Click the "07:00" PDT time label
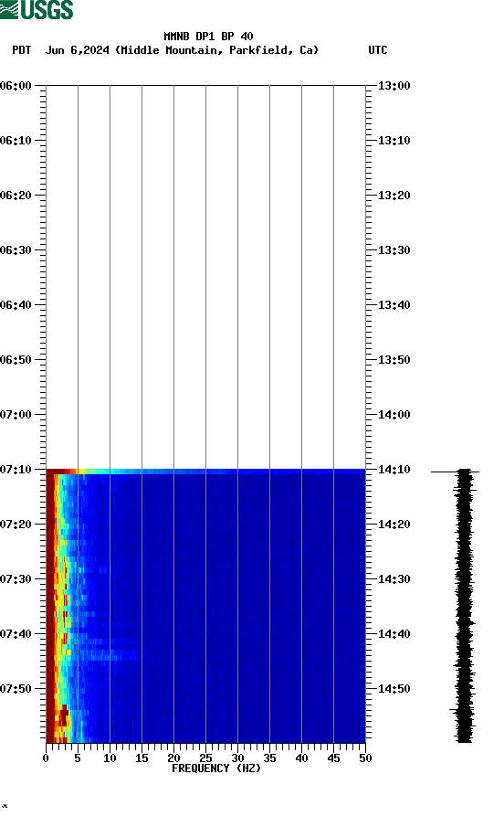504x816 pixels. 16,415
